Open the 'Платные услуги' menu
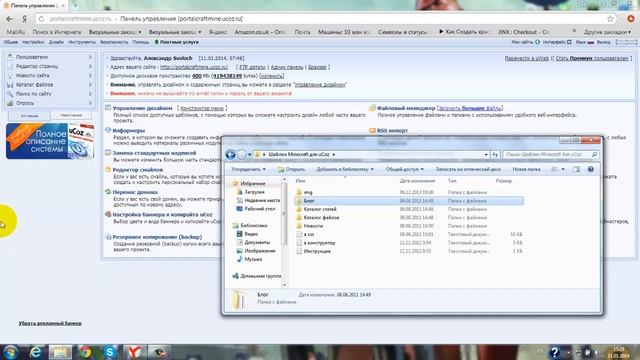The image size is (640, 360). click(176, 42)
